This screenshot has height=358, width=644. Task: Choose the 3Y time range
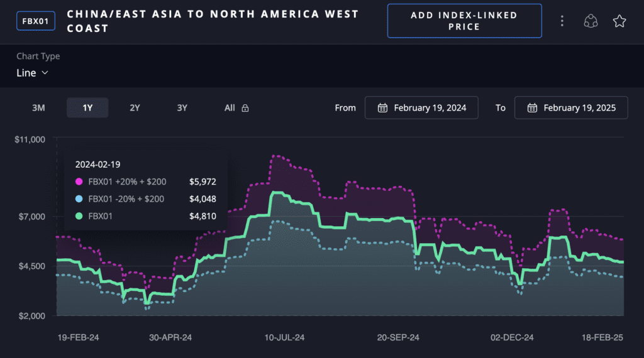(182, 108)
